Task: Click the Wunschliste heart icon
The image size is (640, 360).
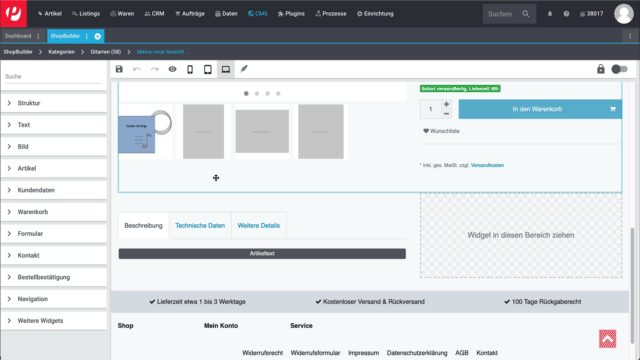Action: pyautogui.click(x=426, y=131)
